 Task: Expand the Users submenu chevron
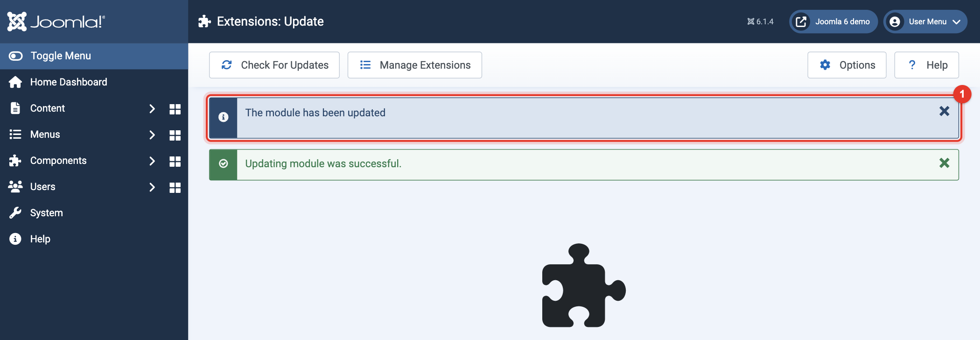(152, 187)
